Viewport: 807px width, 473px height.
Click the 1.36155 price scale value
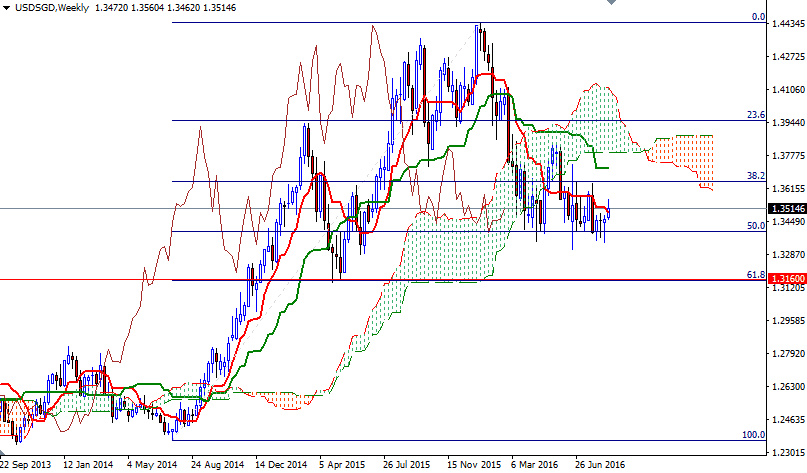[x=788, y=188]
